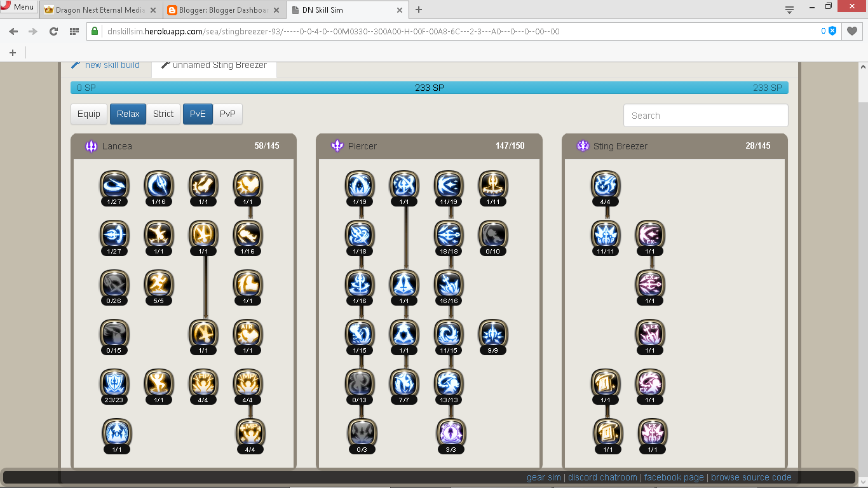Switch to Relax mode
Screen dimensions: 868x488
(x=128, y=114)
